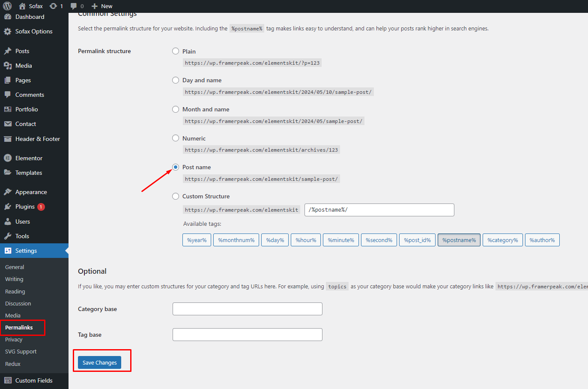Click the Sofax Options gear icon
The width and height of the screenshot is (588, 389).
pyautogui.click(x=8, y=31)
